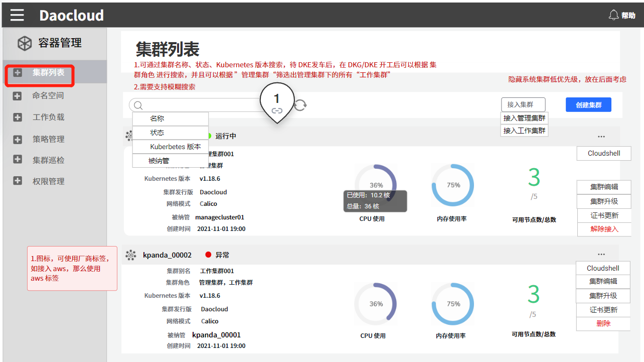Screen dimensions: 644x362
Task: Click the search magnifier icon
Action: [x=138, y=105]
